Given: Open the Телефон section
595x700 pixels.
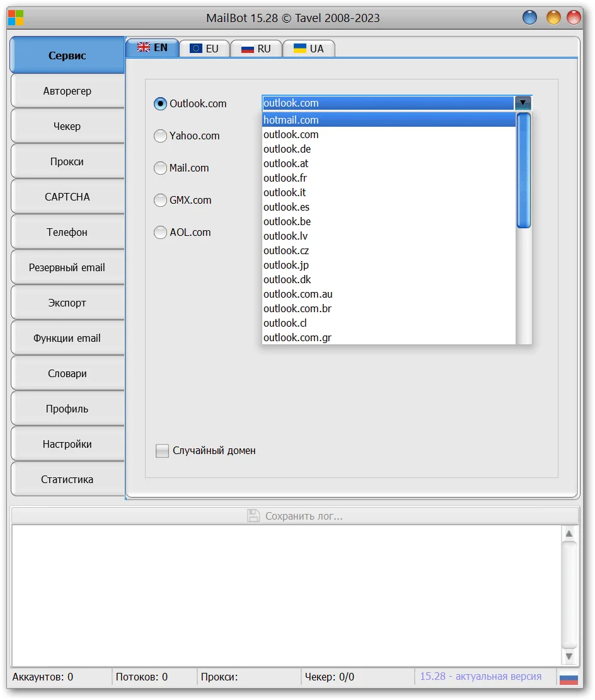Looking at the screenshot, I should pyautogui.click(x=67, y=232).
